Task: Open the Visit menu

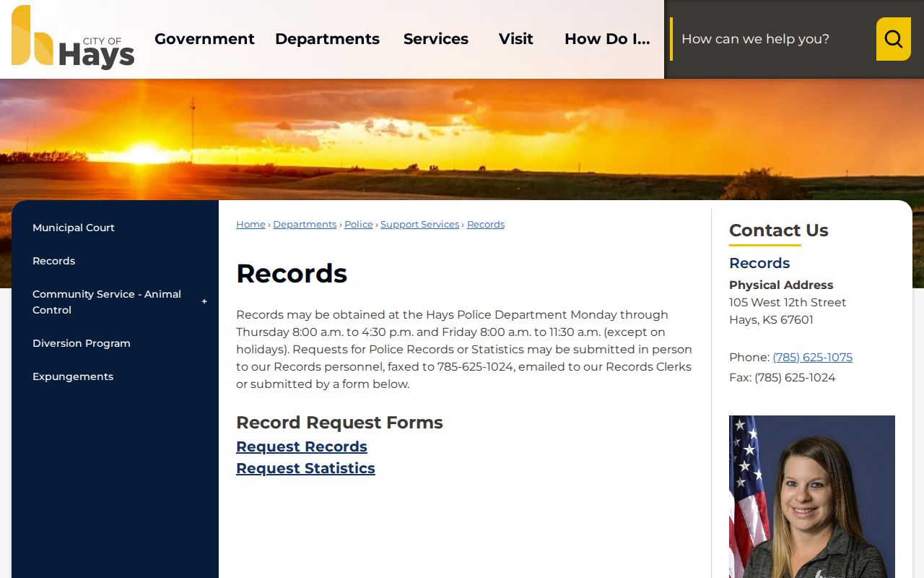Action: point(516,39)
